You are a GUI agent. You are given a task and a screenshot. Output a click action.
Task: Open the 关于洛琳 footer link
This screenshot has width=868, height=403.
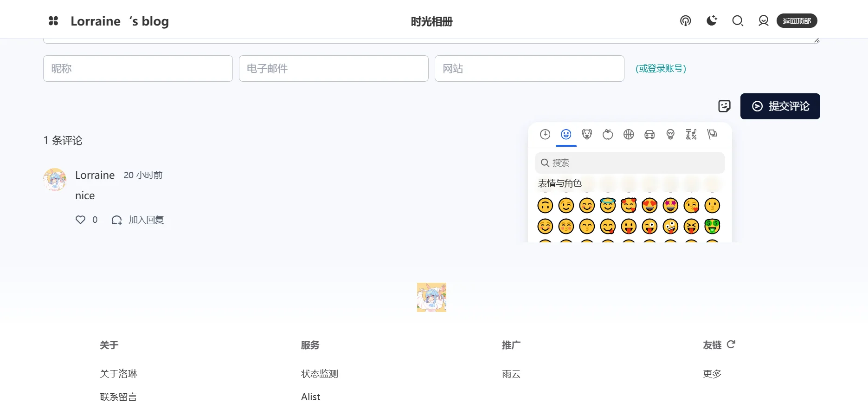(118, 374)
